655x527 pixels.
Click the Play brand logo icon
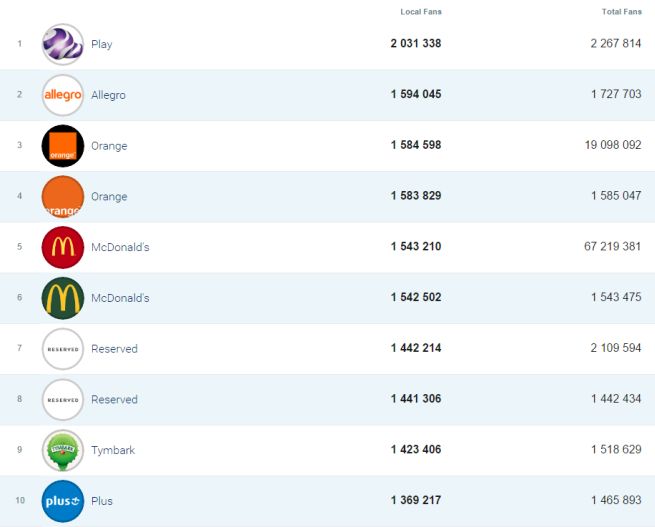pyautogui.click(x=63, y=44)
